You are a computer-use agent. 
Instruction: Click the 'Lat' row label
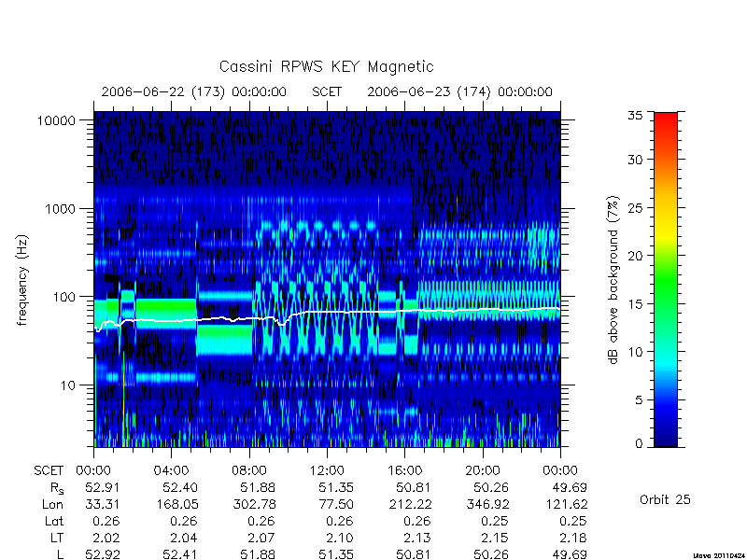54,521
